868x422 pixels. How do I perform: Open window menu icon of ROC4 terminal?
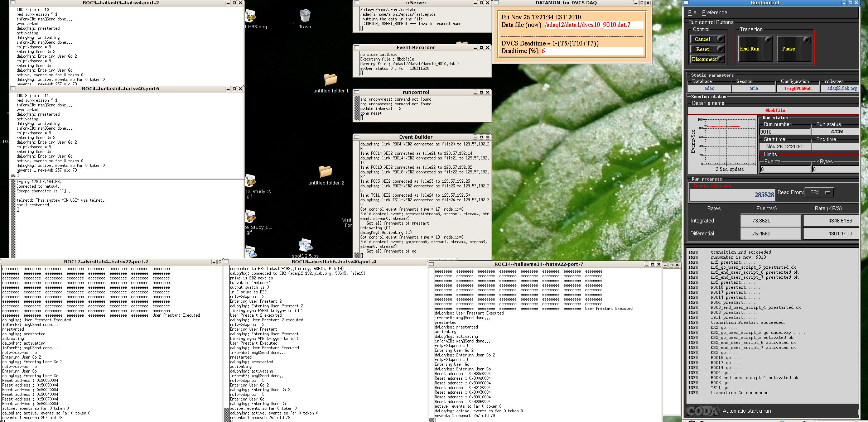pyautogui.click(x=13, y=88)
